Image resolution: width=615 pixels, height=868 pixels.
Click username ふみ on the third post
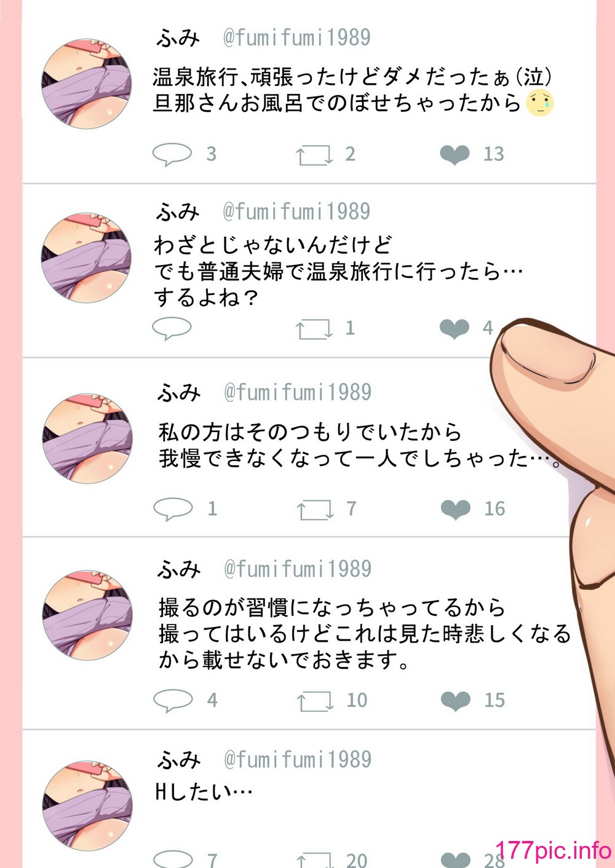(x=179, y=392)
